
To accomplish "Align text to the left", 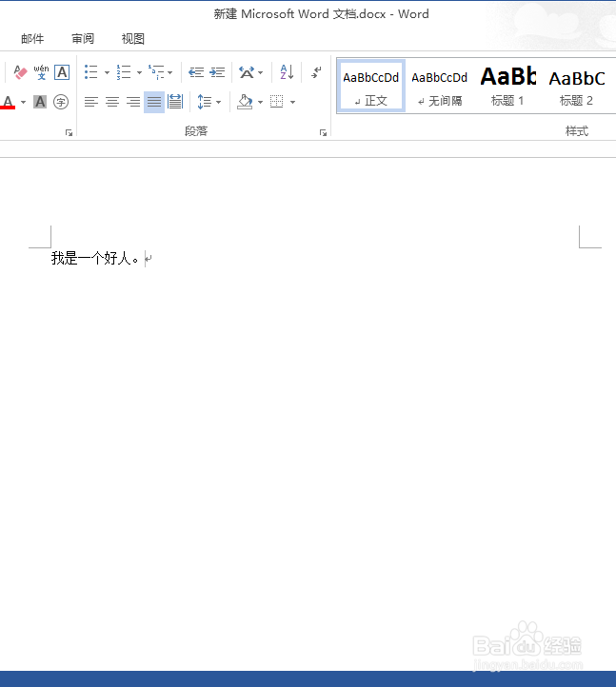I will pyautogui.click(x=91, y=102).
